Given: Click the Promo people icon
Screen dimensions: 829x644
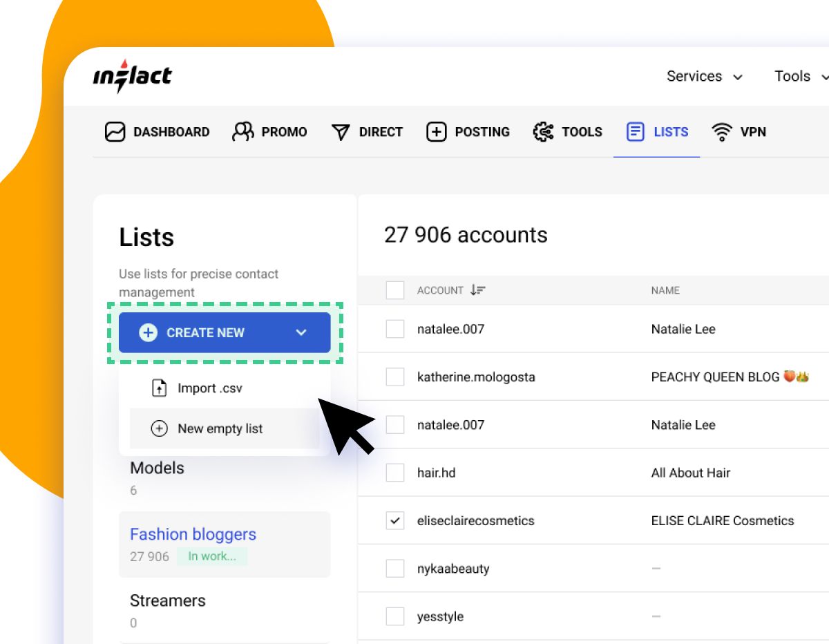Looking at the screenshot, I should pos(242,131).
